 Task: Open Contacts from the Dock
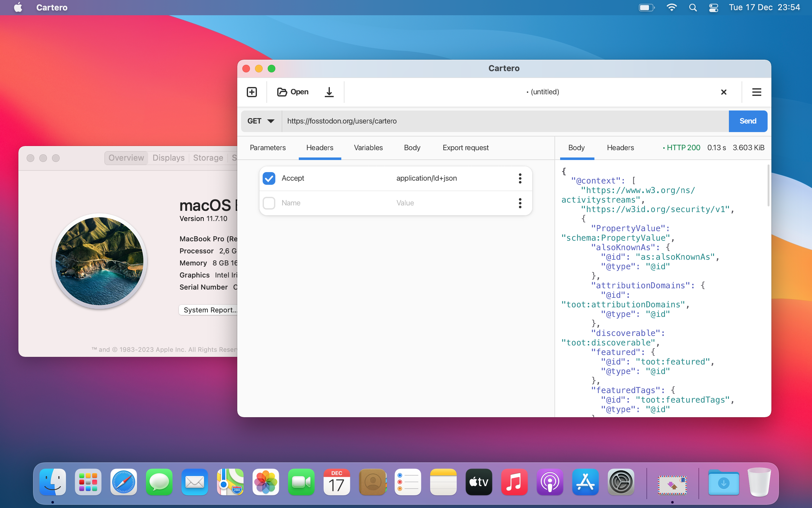click(x=372, y=482)
